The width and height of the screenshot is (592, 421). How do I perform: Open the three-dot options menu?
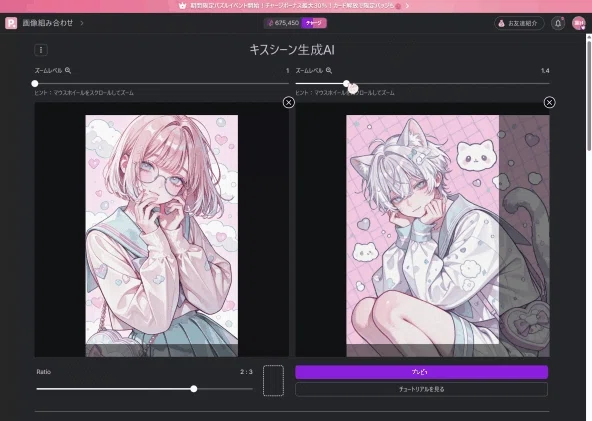click(41, 50)
